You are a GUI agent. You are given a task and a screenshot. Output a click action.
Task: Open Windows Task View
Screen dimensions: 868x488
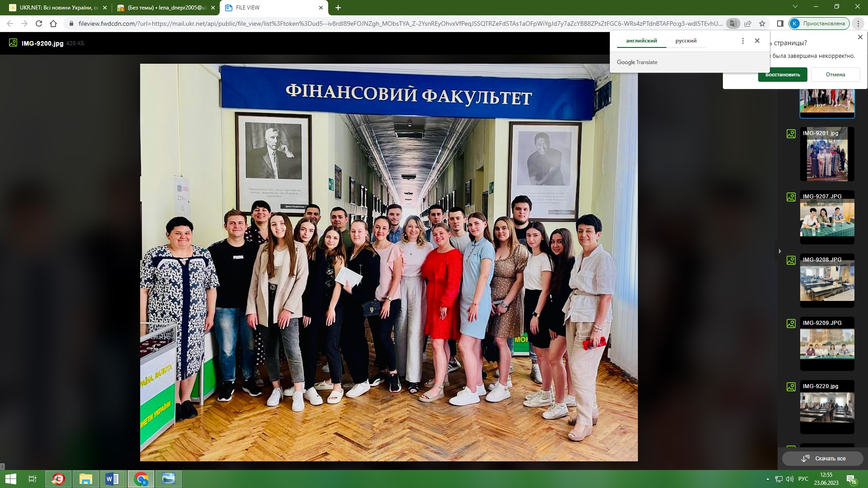[32, 479]
